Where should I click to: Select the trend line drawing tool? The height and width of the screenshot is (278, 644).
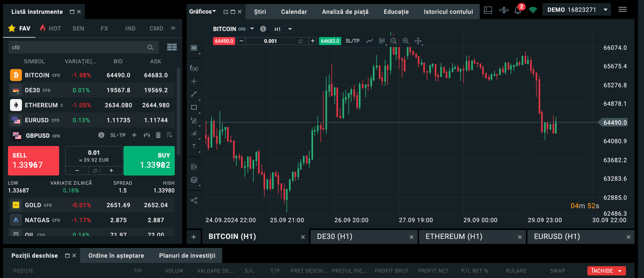(x=194, y=94)
